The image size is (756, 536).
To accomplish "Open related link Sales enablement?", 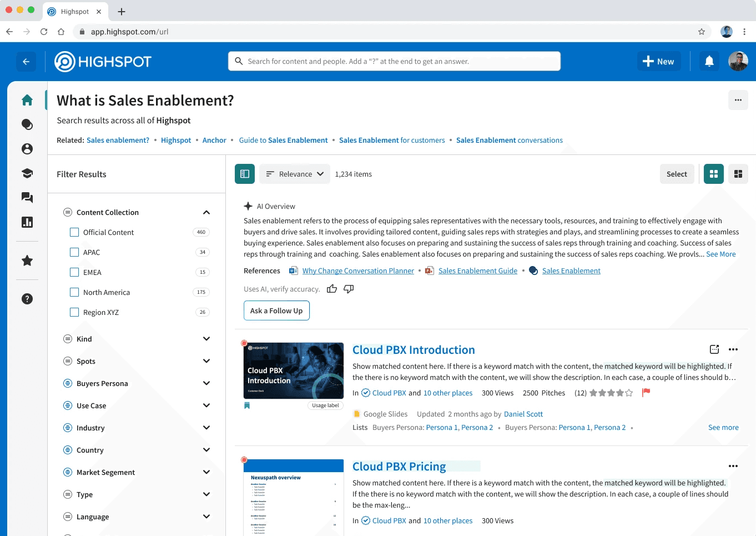I will click(x=118, y=141).
